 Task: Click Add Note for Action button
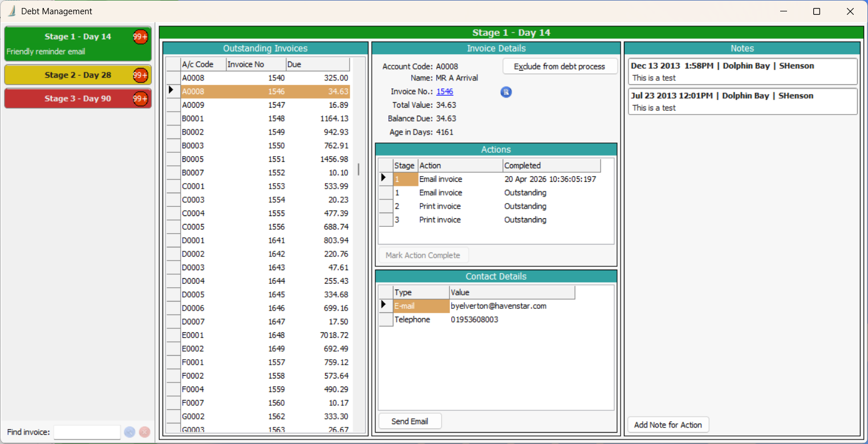tap(668, 425)
